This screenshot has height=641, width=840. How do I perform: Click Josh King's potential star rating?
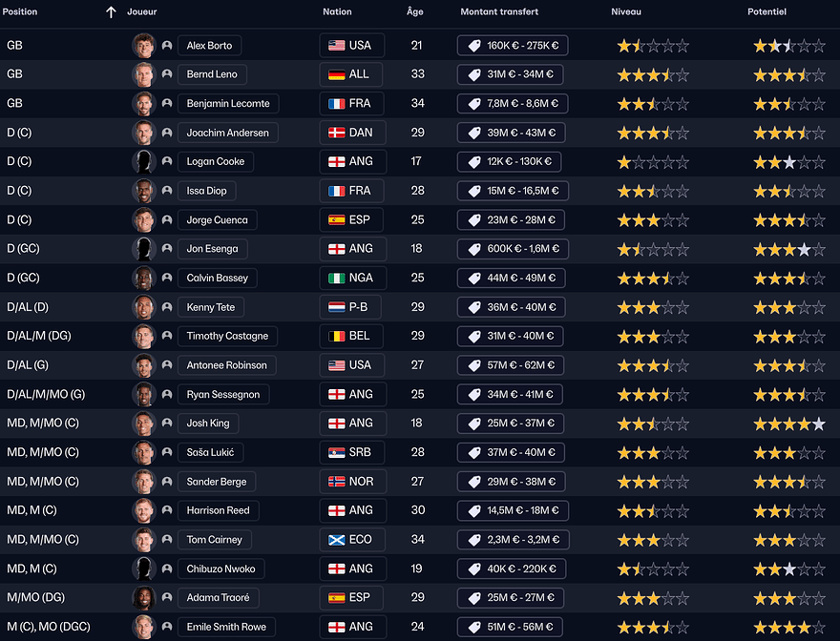click(x=788, y=424)
